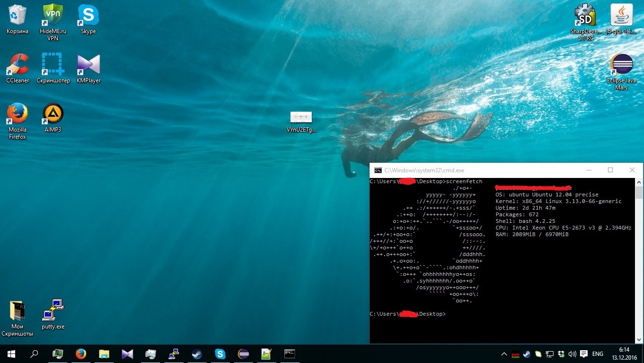Open the Мои Скриншоты folder icon
Image resolution: width=644 pixels, height=363 pixels.
18,318
